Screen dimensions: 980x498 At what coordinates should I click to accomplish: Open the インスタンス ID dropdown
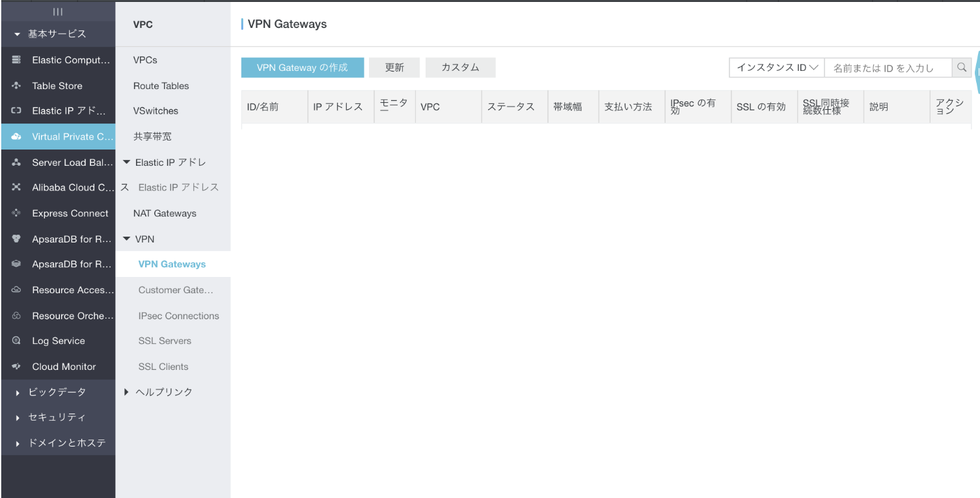click(777, 68)
